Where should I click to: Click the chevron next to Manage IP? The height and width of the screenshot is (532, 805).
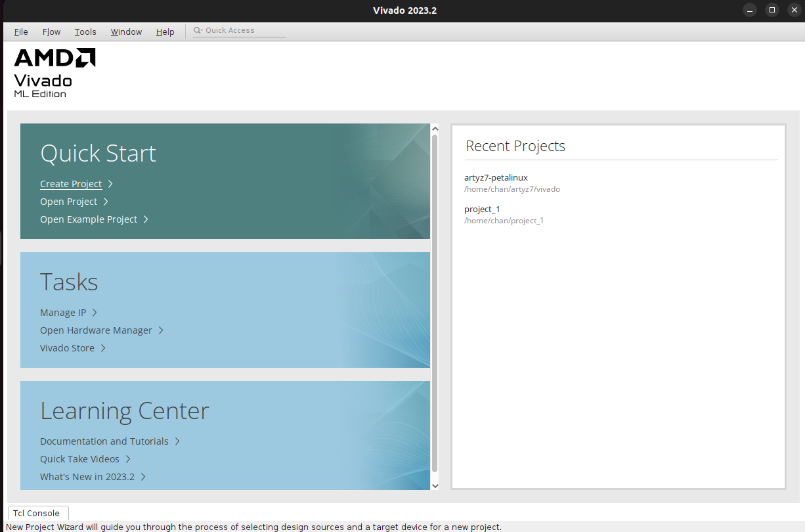(x=95, y=313)
